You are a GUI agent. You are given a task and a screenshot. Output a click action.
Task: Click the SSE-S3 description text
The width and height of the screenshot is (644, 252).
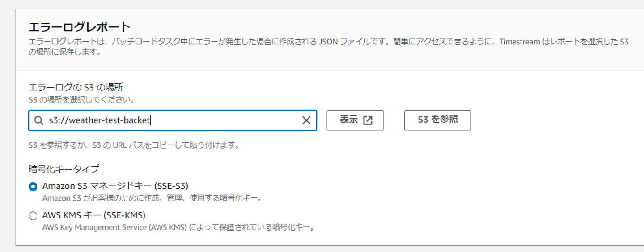point(152,198)
